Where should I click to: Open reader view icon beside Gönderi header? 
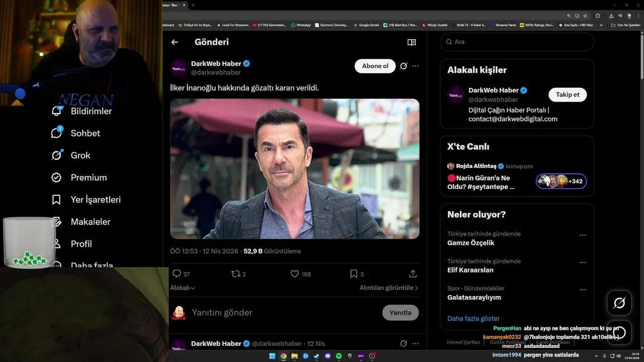point(412,42)
